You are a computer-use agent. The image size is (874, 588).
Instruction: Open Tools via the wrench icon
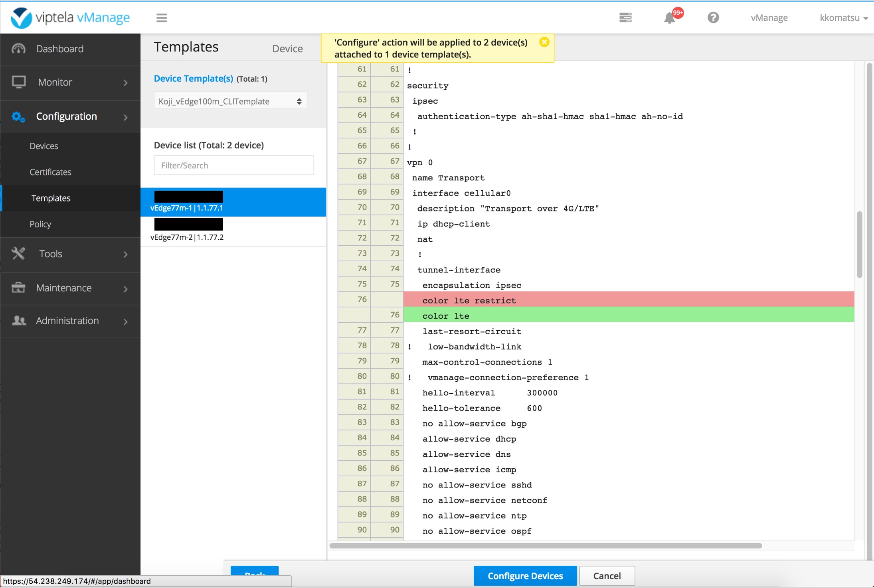click(x=18, y=253)
